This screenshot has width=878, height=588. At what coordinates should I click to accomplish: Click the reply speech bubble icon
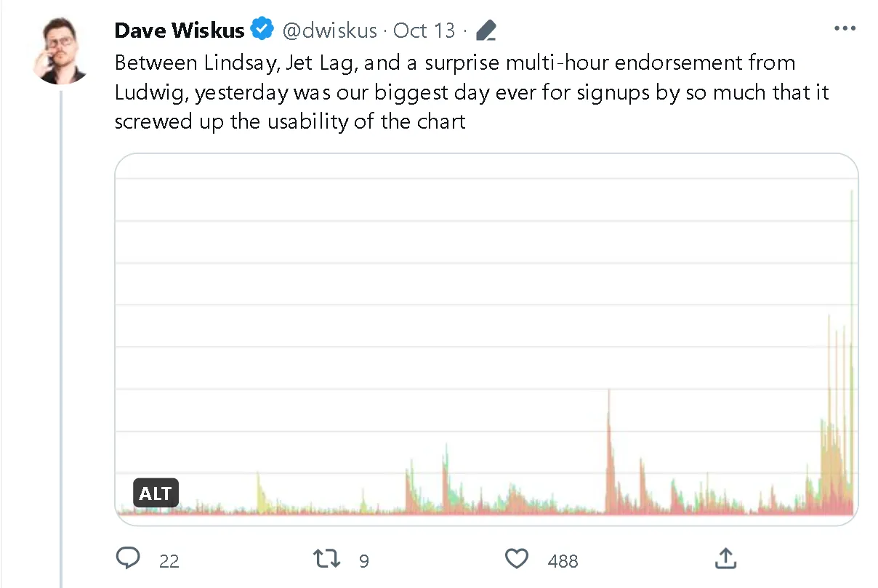[129, 558]
